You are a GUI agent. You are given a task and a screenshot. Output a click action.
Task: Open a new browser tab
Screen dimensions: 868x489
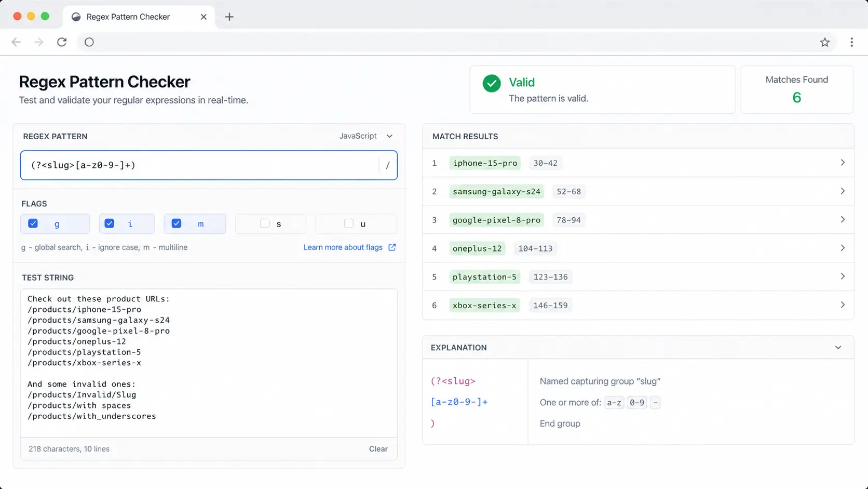(229, 17)
